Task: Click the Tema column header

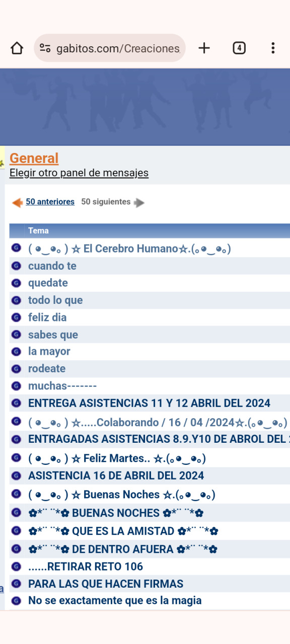Action: tap(38, 231)
